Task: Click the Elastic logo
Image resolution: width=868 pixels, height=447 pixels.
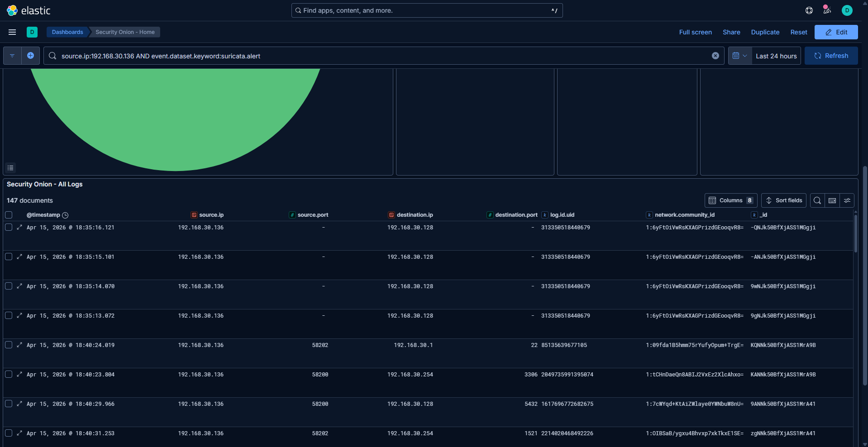Action: (x=29, y=10)
